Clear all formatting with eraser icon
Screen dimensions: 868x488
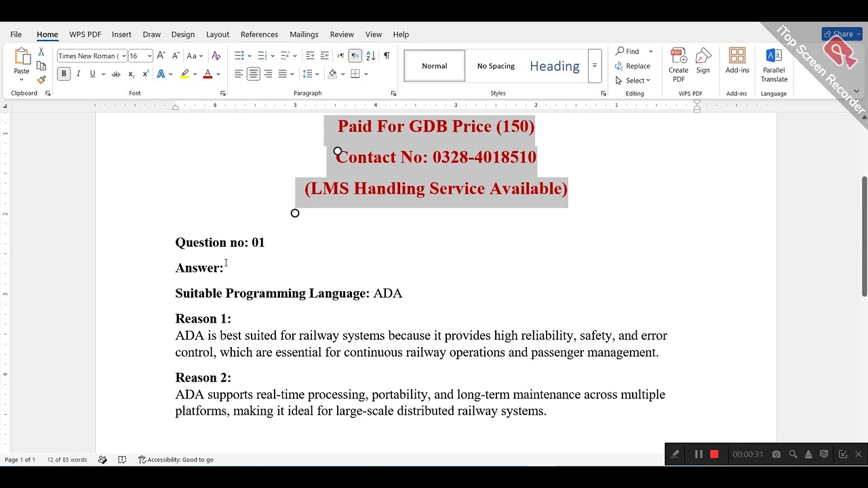(216, 56)
